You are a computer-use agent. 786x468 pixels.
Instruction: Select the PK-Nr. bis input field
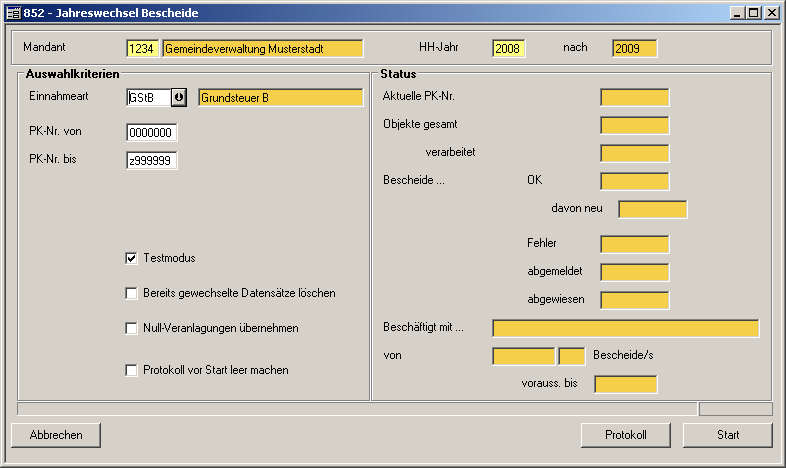[x=151, y=161]
